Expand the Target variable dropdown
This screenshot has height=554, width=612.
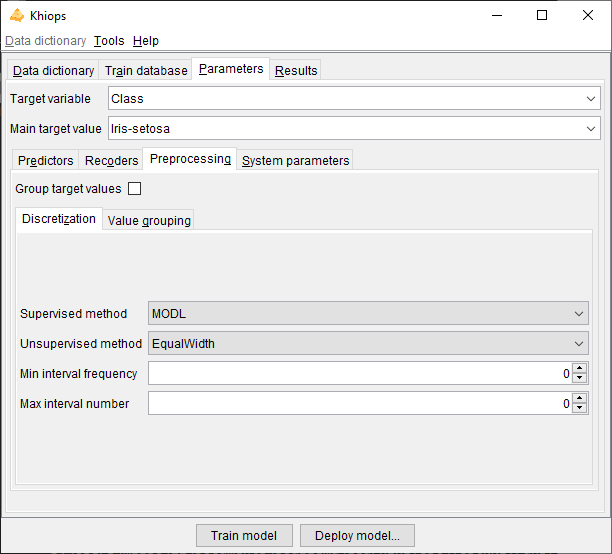tap(592, 99)
